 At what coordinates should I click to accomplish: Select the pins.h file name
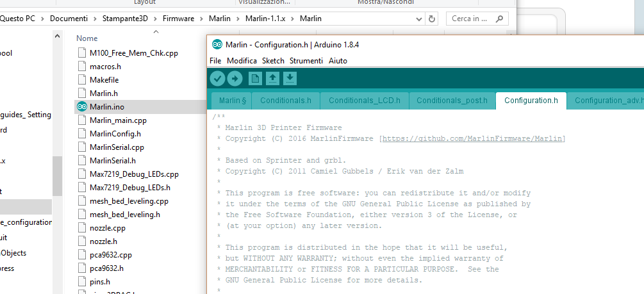click(x=100, y=282)
